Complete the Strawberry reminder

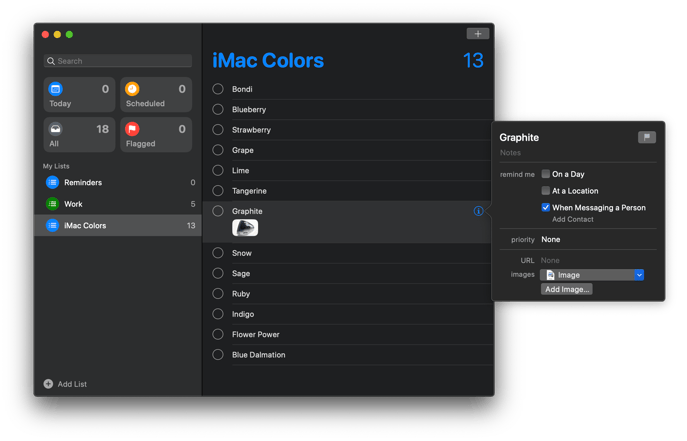tap(218, 130)
